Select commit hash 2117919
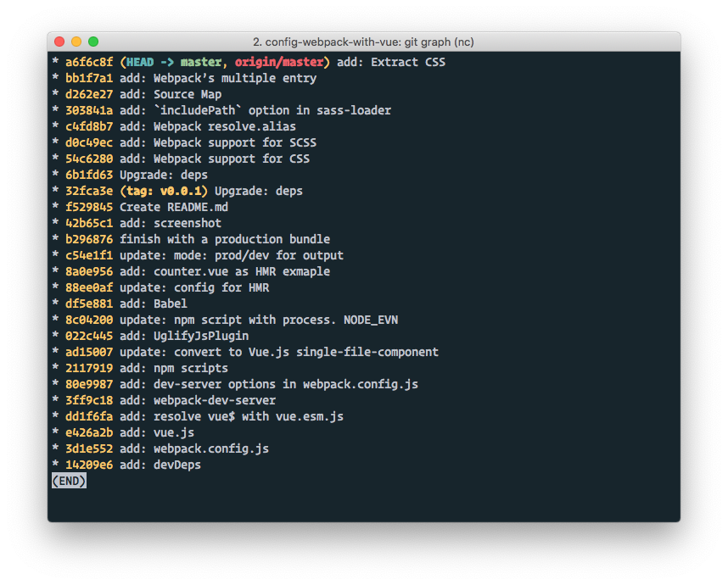This screenshot has height=585, width=728. click(x=89, y=368)
